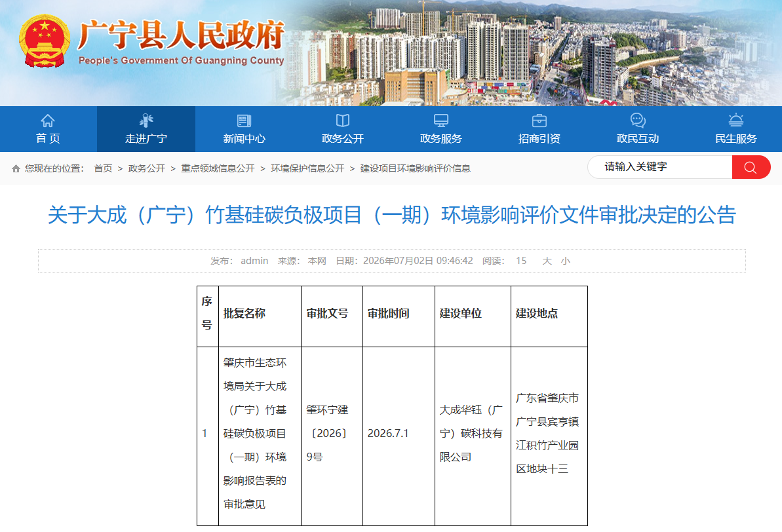The width and height of the screenshot is (782, 532).
Task: Click the briefcase icon above 招商引资
Action: [x=539, y=121]
